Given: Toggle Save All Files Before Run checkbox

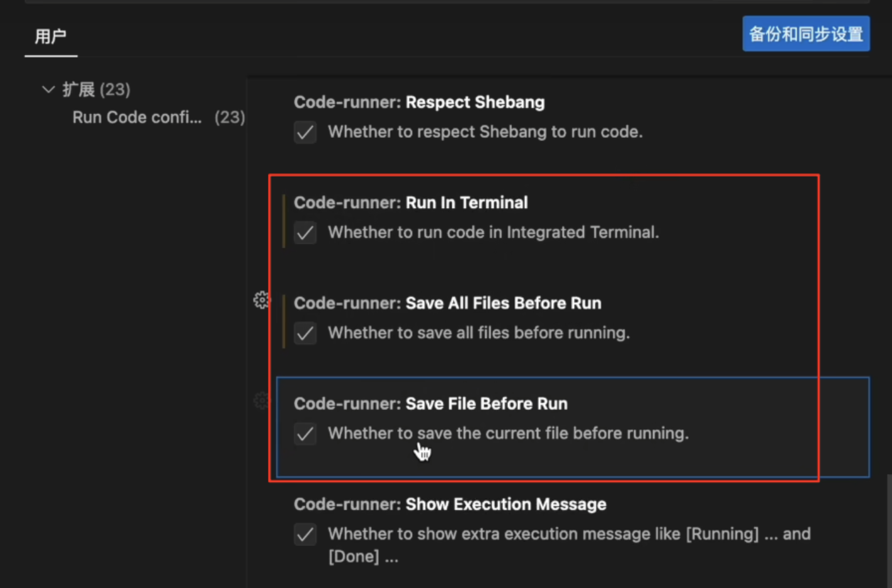Looking at the screenshot, I should [x=305, y=333].
